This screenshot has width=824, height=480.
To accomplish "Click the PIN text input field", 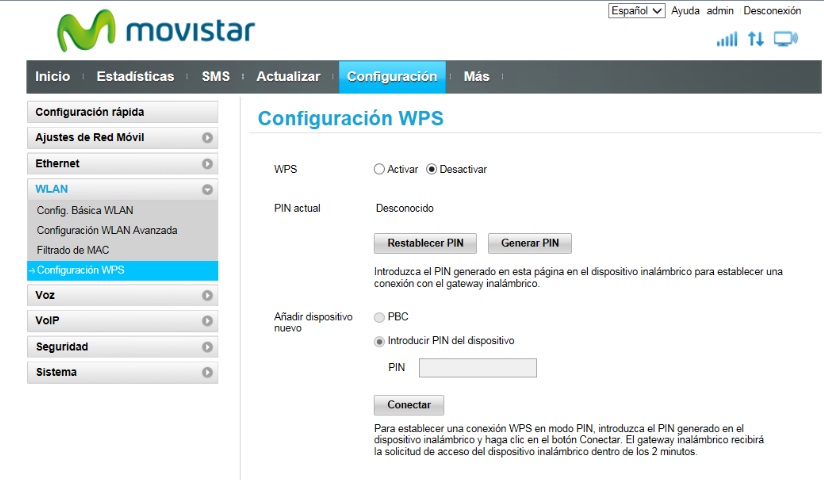I will [x=477, y=368].
